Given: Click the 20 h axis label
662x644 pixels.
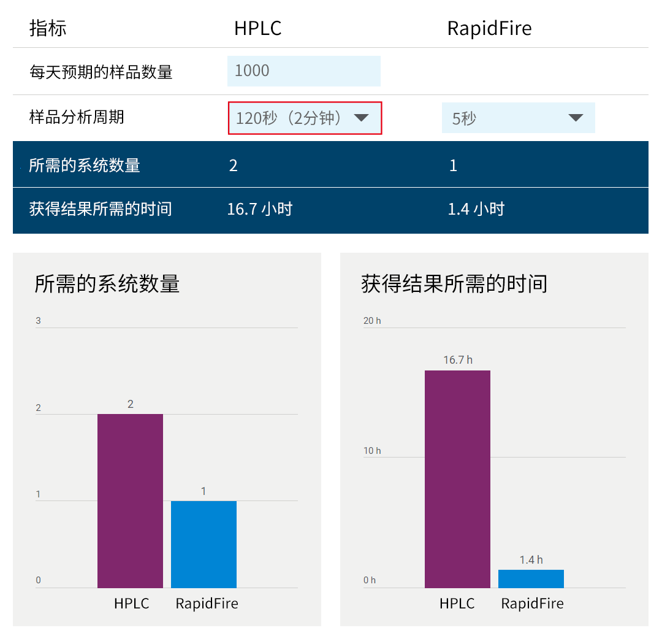Looking at the screenshot, I should [372, 321].
